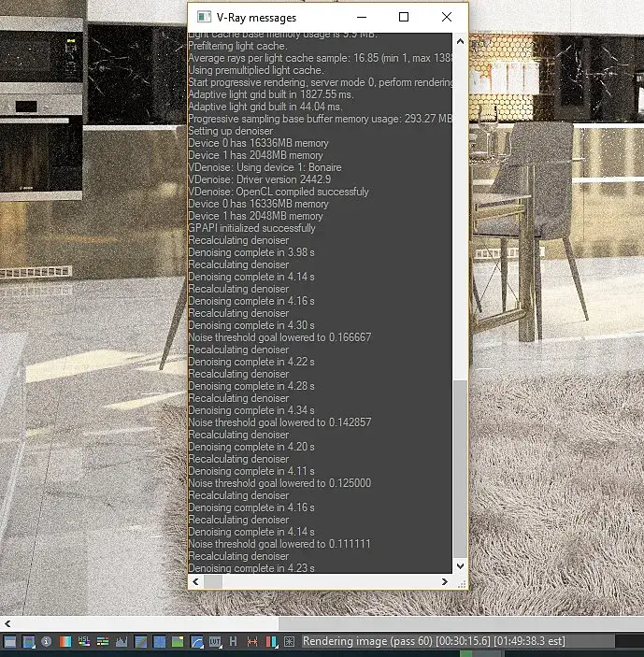This screenshot has height=657, width=644.
Task: Toggle the background image icon
Action: pyautogui.click(x=178, y=641)
